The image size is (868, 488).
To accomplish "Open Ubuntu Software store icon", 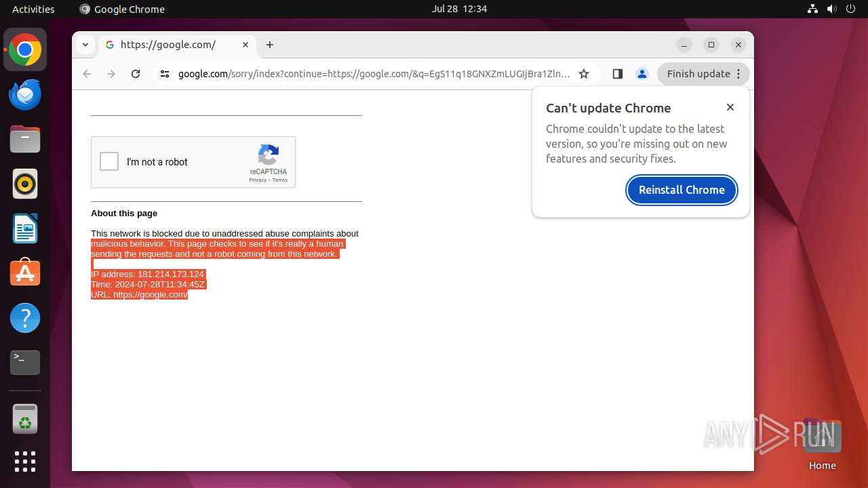I will click(x=25, y=273).
